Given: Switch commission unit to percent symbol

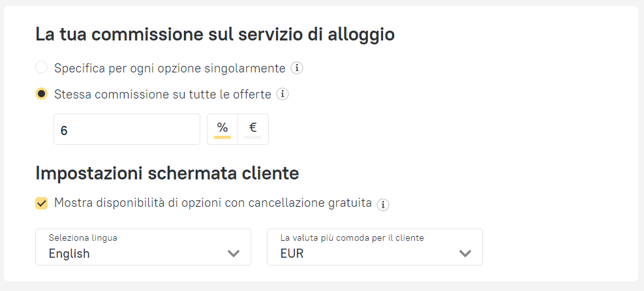Looking at the screenshot, I should tap(222, 129).
